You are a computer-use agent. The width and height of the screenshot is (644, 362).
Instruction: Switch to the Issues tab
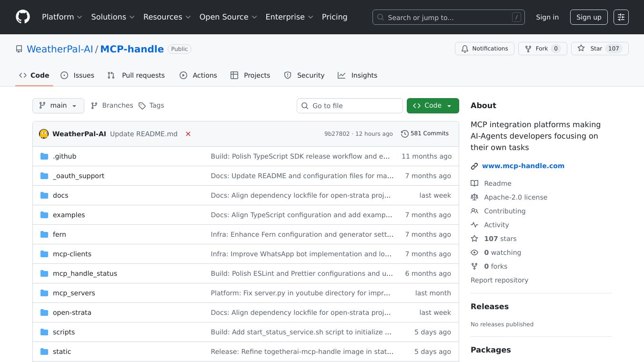pos(78,75)
